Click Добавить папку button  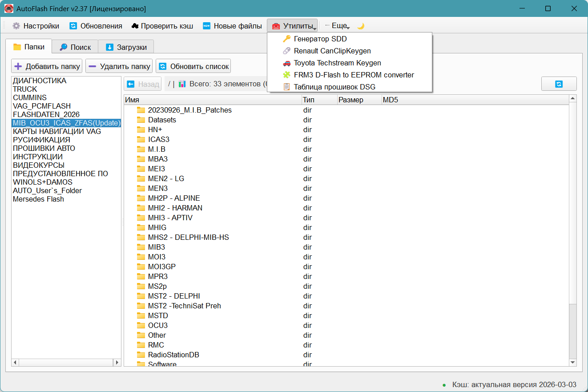[x=47, y=66]
